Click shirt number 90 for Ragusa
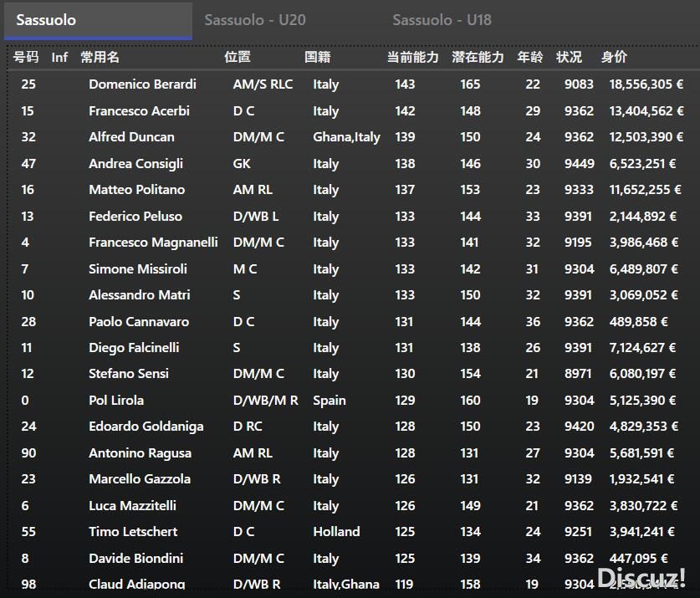 28,453
